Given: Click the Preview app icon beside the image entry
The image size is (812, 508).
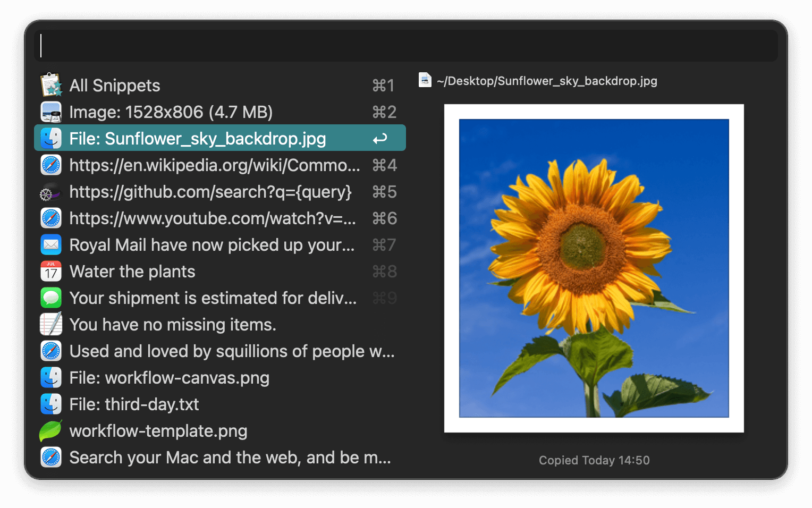Looking at the screenshot, I should tap(50, 112).
